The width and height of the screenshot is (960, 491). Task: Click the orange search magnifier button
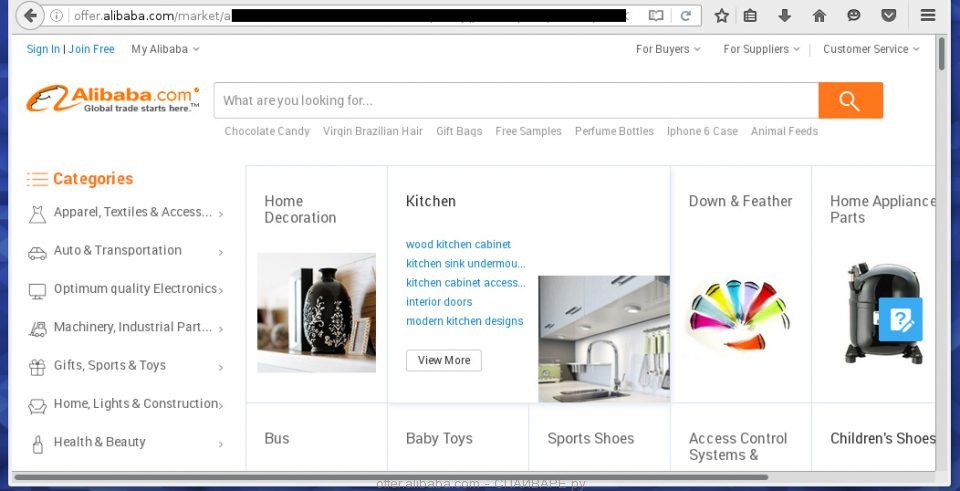tap(850, 100)
